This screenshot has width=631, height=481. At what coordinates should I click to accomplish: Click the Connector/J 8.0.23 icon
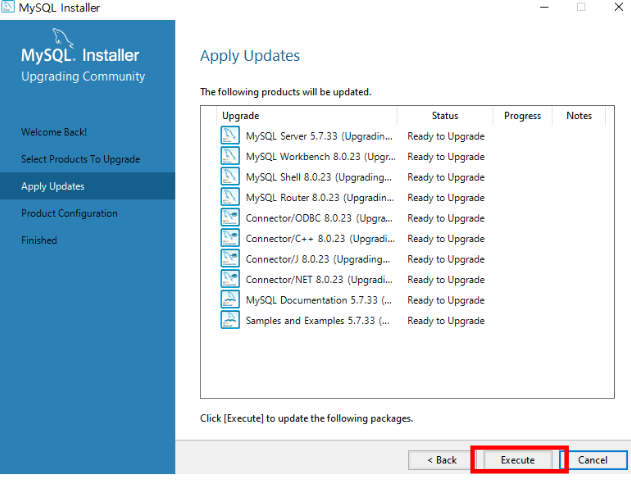pyautogui.click(x=230, y=259)
